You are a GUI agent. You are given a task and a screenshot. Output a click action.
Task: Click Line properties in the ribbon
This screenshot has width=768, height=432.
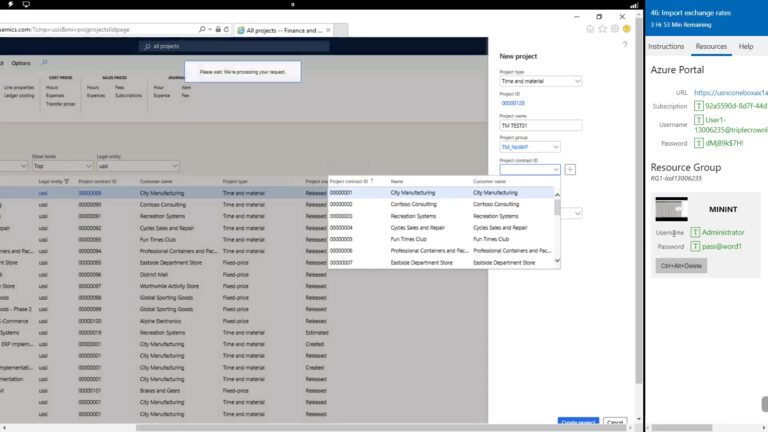[19, 88]
